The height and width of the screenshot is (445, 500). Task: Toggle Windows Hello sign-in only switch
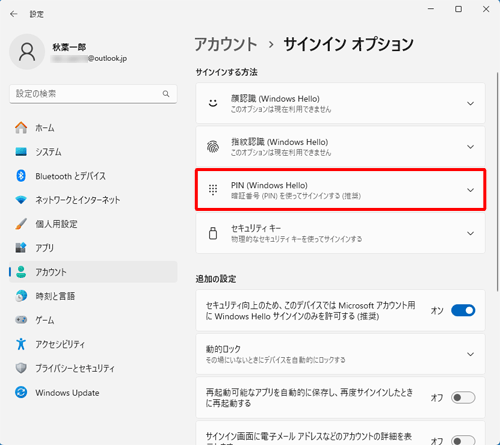tap(463, 311)
